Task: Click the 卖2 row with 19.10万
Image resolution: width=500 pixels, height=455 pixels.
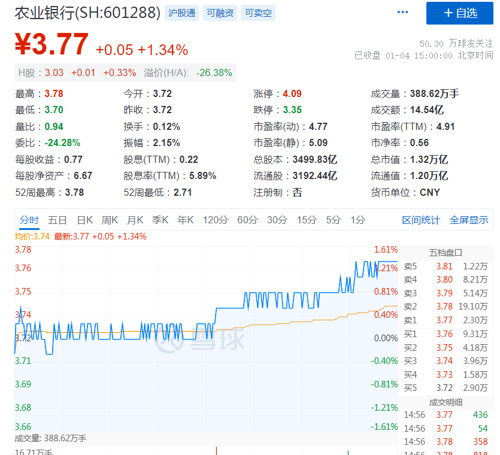Action: pos(446,306)
